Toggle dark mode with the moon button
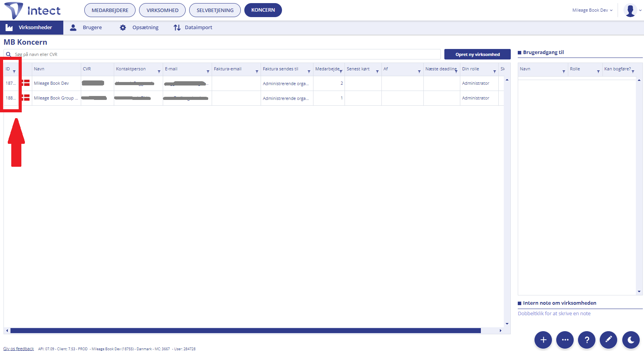644x351 pixels. coord(631,340)
